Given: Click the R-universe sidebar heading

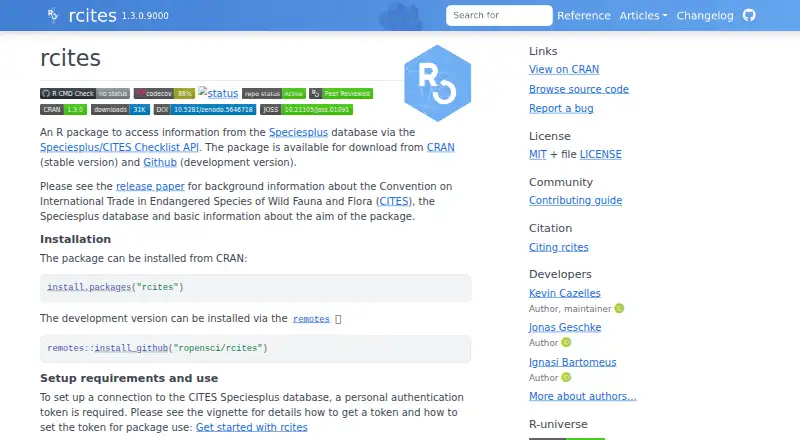Looking at the screenshot, I should click(x=558, y=424).
